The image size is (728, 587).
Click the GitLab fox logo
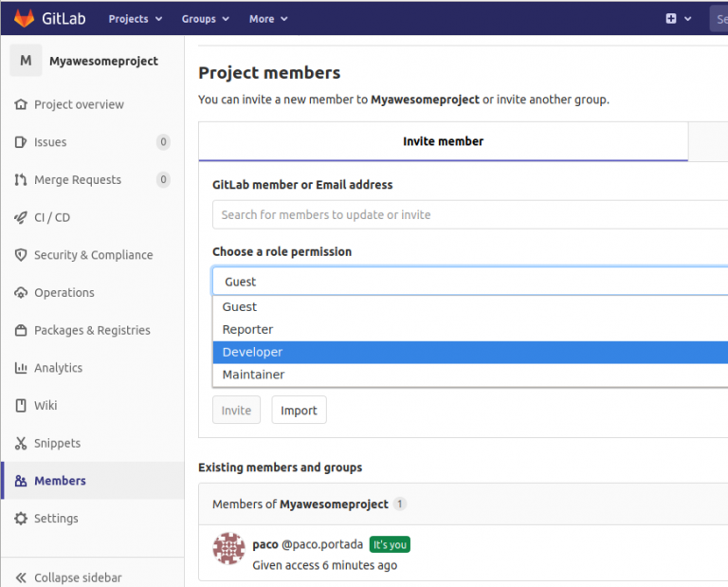[x=24, y=19]
